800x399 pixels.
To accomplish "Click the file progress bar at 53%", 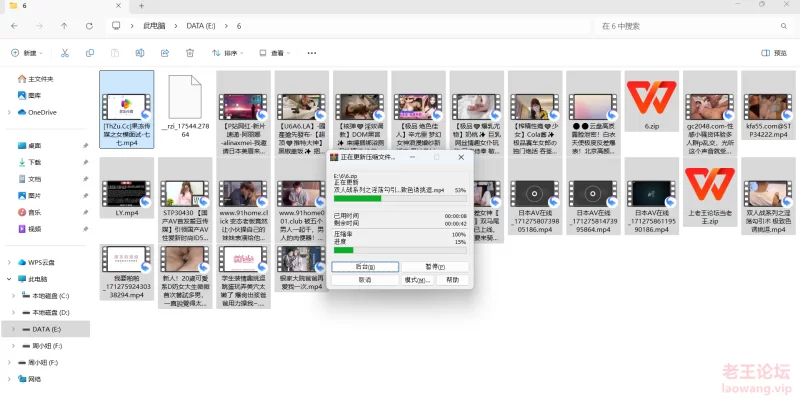I will 400,198.
